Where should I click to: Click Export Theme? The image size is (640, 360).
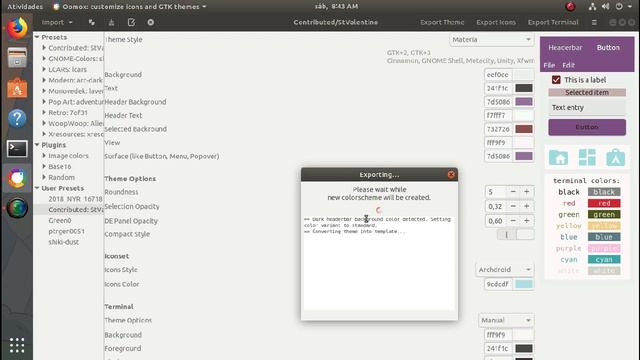point(442,22)
